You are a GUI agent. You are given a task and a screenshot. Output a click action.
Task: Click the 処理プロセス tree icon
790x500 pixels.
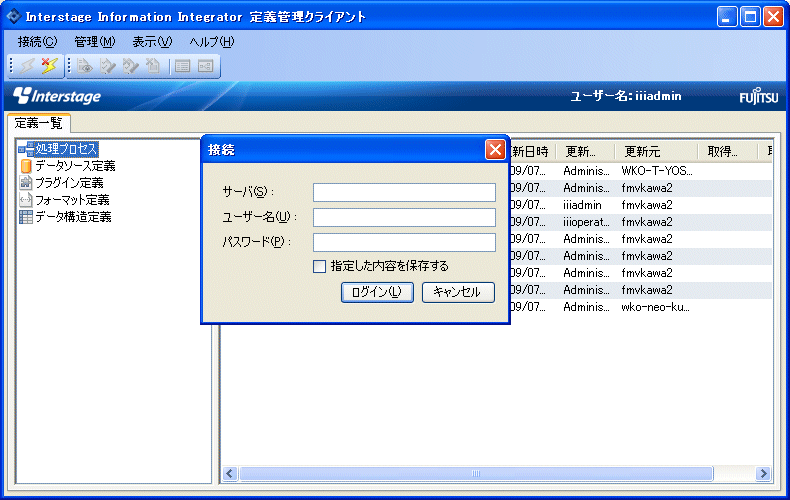[x=26, y=149]
